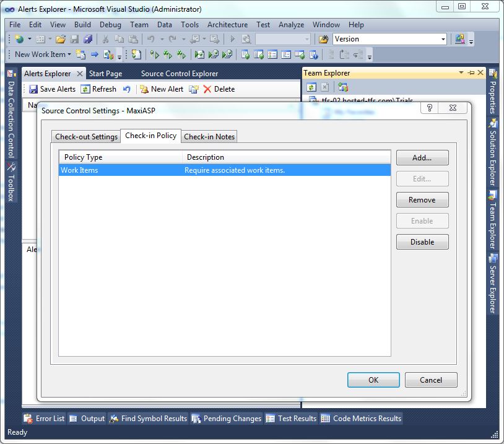This screenshot has height=444, width=504.
Task: Open Find Symbol Results panel tab
Action: 148,419
